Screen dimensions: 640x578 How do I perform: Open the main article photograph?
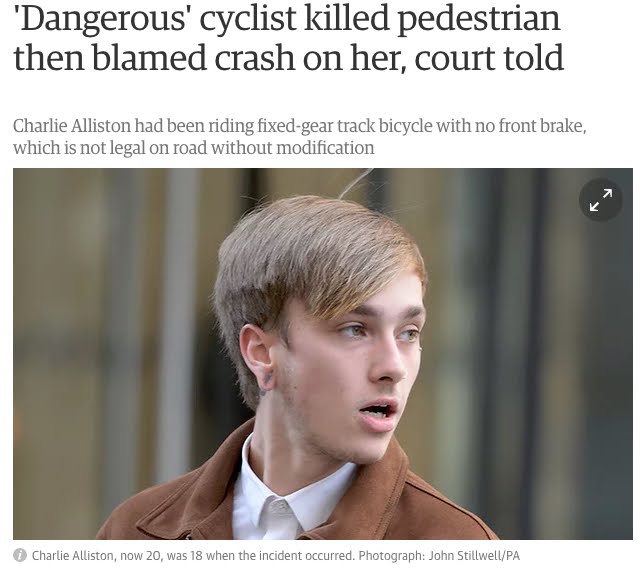[323, 353]
